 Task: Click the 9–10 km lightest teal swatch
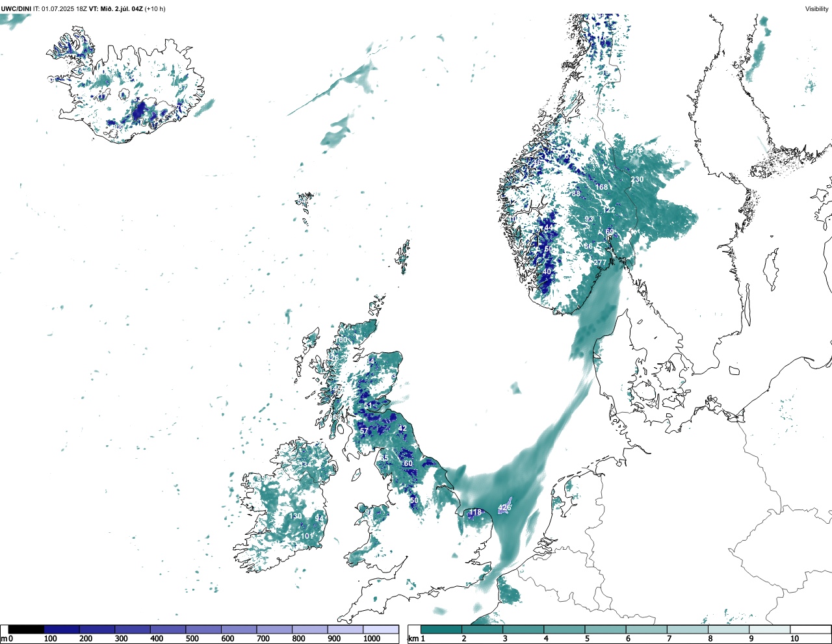click(769, 630)
